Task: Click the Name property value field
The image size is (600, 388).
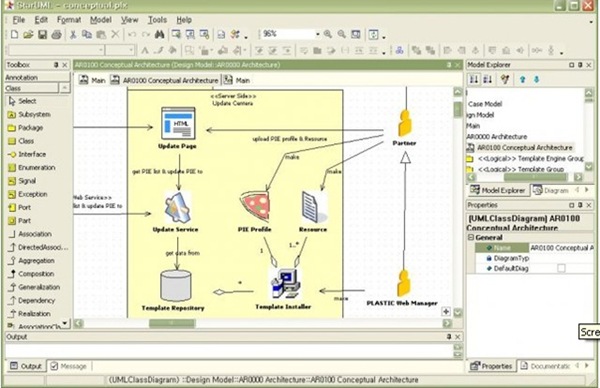Action: pyautogui.click(x=561, y=248)
